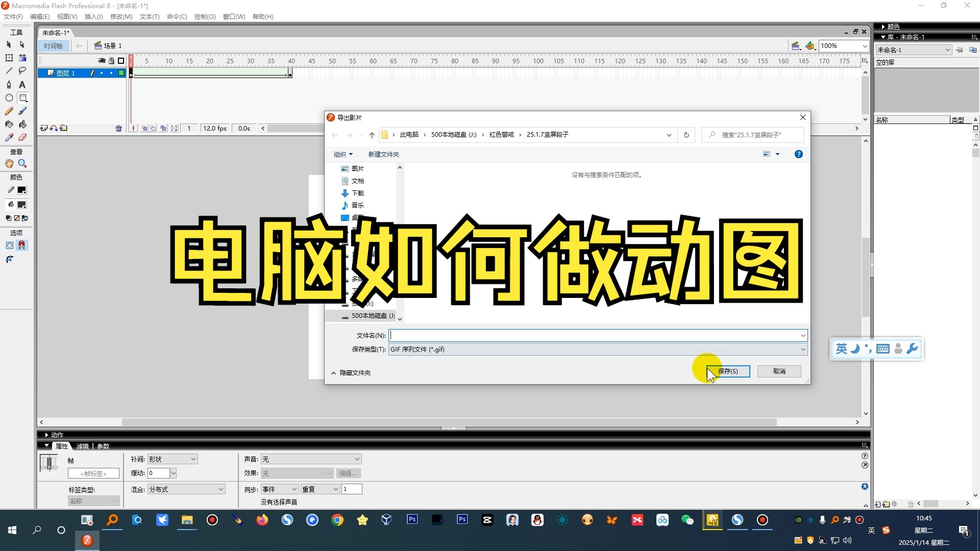Open the save type GIF dropdown
The height and width of the screenshot is (551, 980).
pyautogui.click(x=803, y=349)
